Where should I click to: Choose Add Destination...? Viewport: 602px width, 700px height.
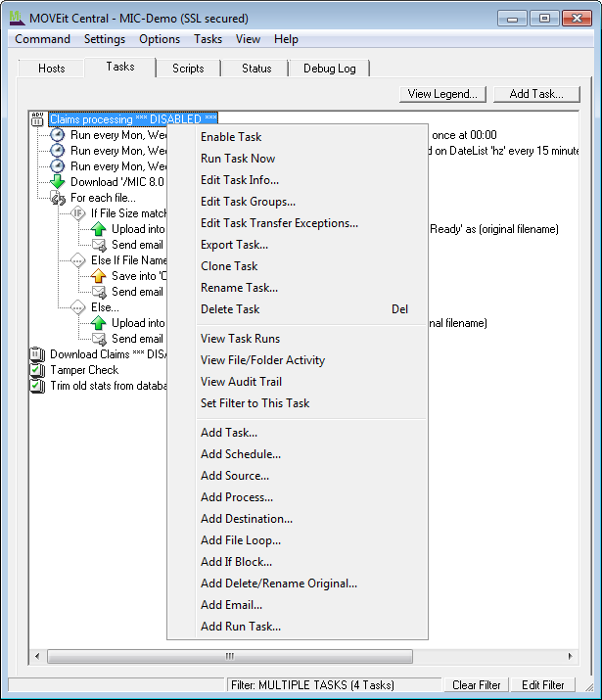coord(298,519)
